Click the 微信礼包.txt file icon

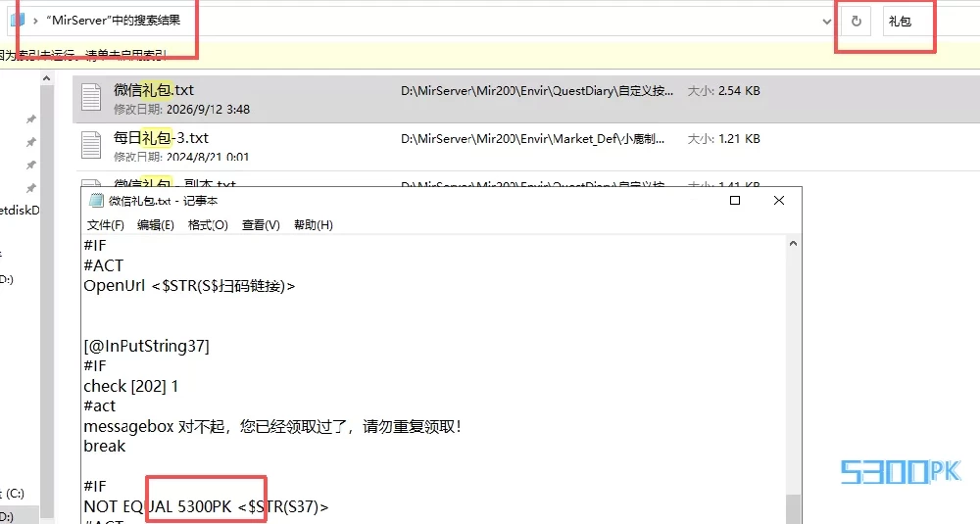[91, 97]
